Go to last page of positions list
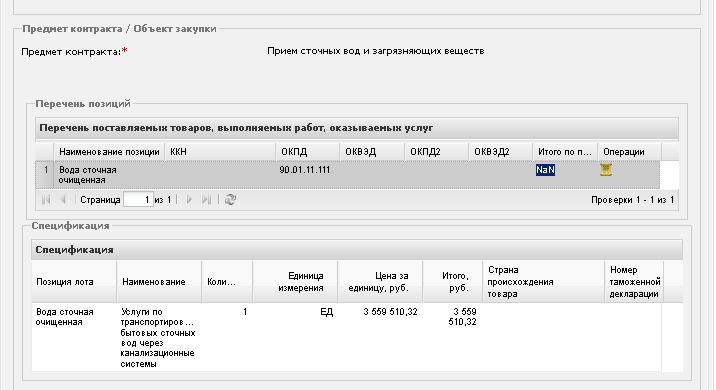The height and width of the screenshot is (390, 716). pyautogui.click(x=207, y=200)
